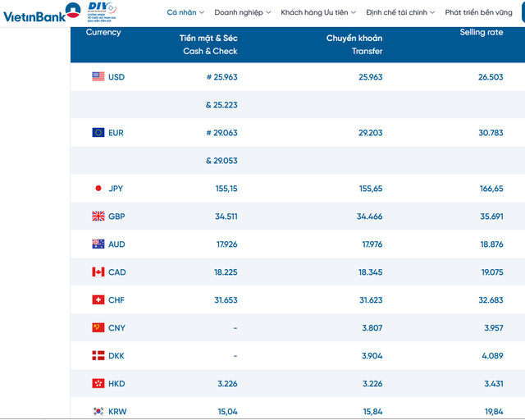Click the South Korea flag next to KRW
This screenshot has height=420, width=525.
[98, 411]
